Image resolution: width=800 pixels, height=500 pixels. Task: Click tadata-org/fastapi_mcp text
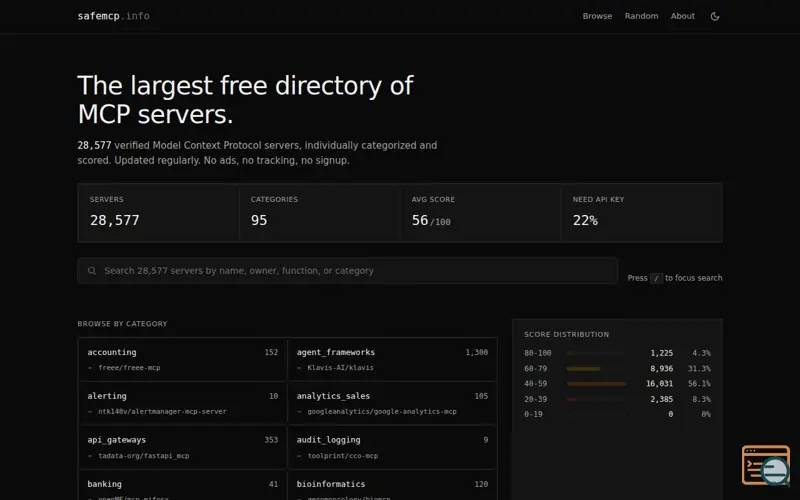143,456
